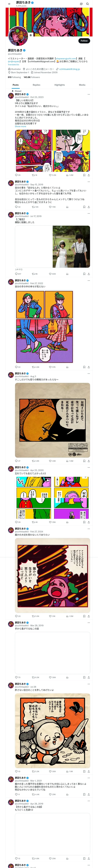The image size is (98, 868).
Task: Repost the Sep 15, 2019 post
Action: [x=35, y=207]
